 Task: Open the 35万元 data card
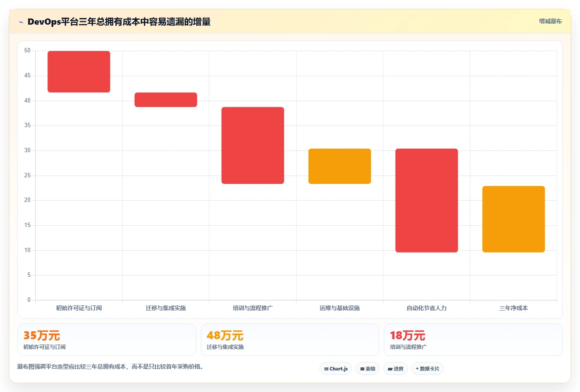point(106,340)
